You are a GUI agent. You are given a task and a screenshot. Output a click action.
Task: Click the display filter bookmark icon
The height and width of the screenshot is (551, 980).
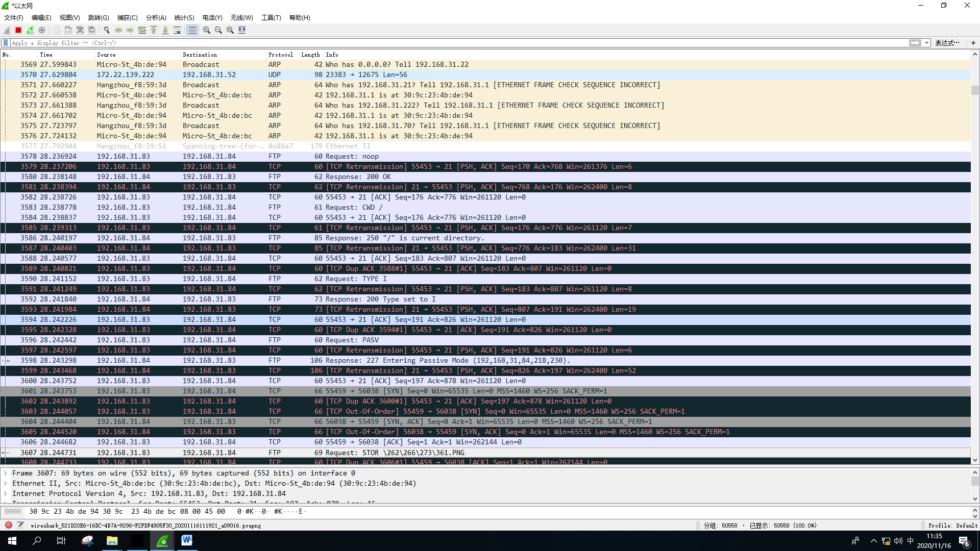[6, 43]
